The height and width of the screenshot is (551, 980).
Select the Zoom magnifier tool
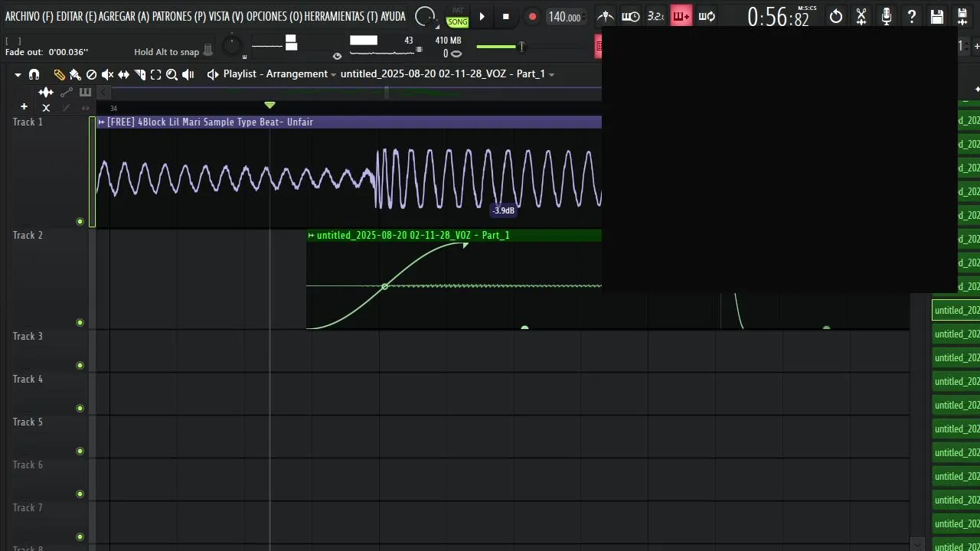171,74
